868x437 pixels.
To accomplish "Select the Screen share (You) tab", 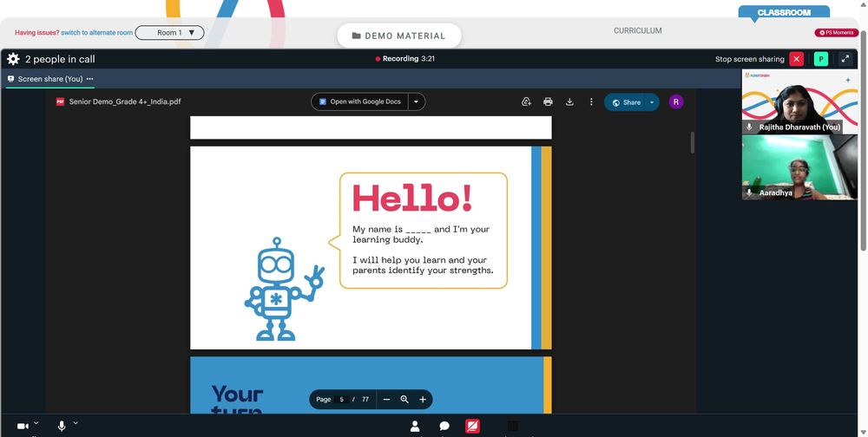I will 49,79.
